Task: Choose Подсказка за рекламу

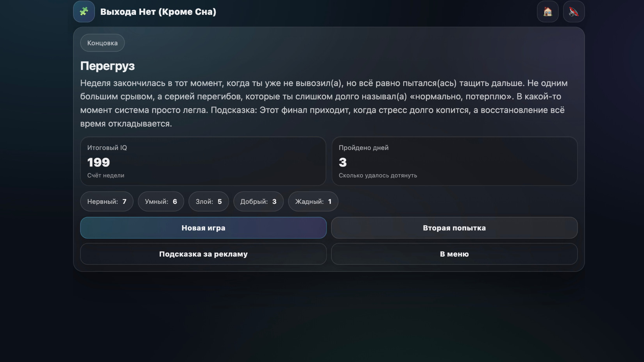Action: coord(203,254)
